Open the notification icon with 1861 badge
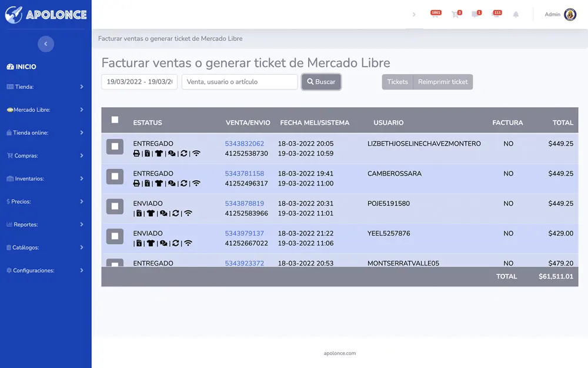588x368 pixels. pyautogui.click(x=435, y=14)
